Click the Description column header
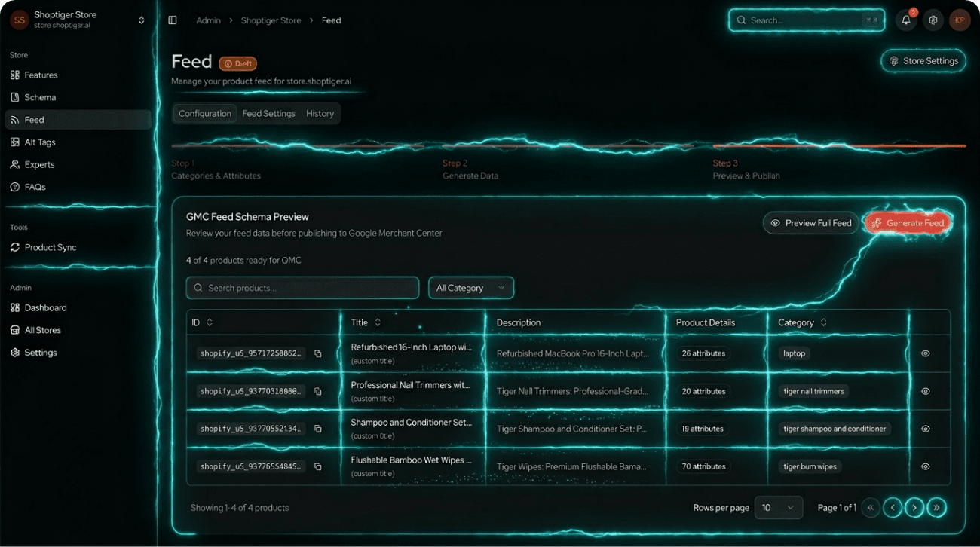The height and width of the screenshot is (547, 980). coord(519,322)
